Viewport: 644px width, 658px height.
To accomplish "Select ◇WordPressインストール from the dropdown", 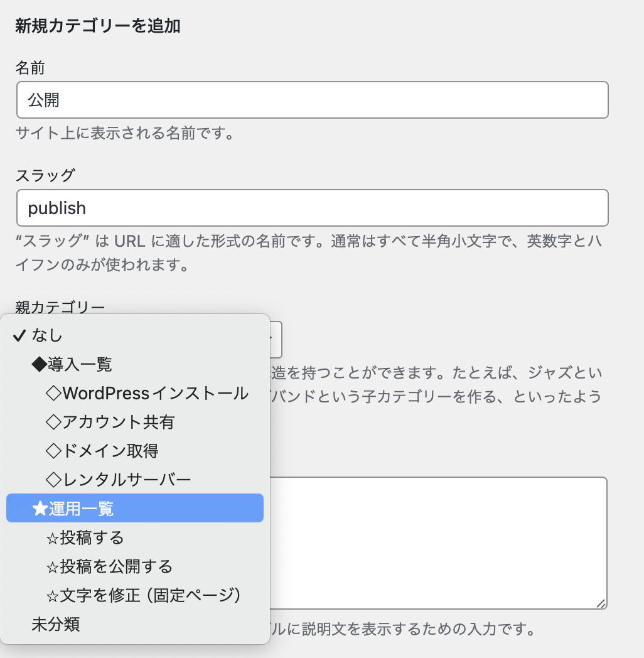I will point(148,394).
